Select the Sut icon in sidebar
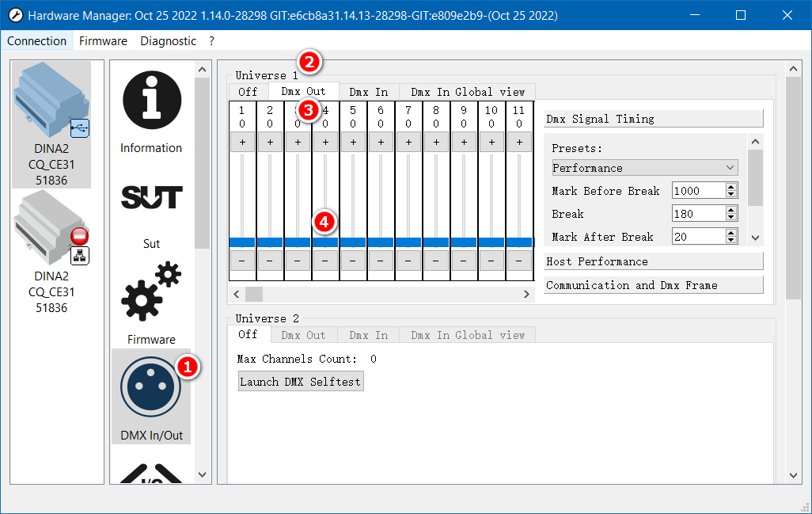Image resolution: width=812 pixels, height=514 pixels. click(151, 197)
